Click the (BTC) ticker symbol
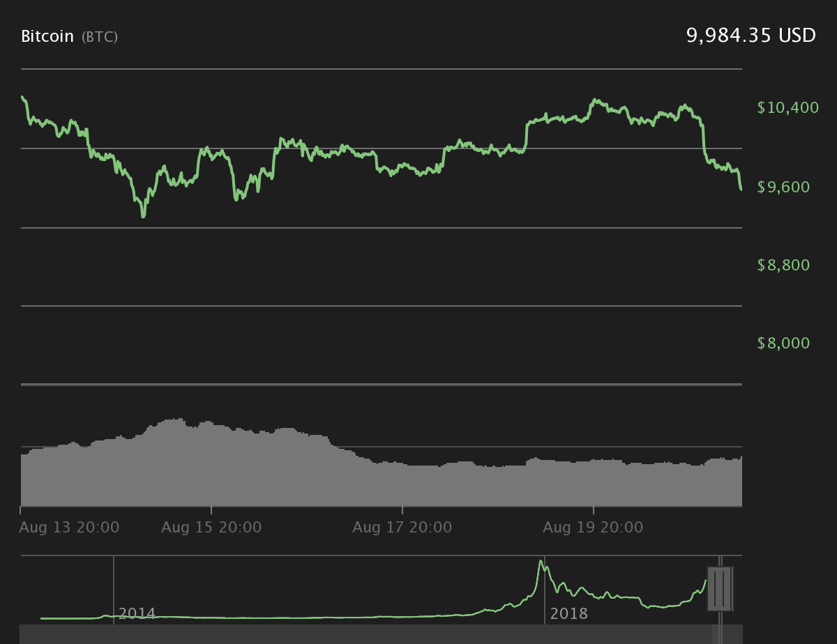The width and height of the screenshot is (837, 644). (x=100, y=37)
